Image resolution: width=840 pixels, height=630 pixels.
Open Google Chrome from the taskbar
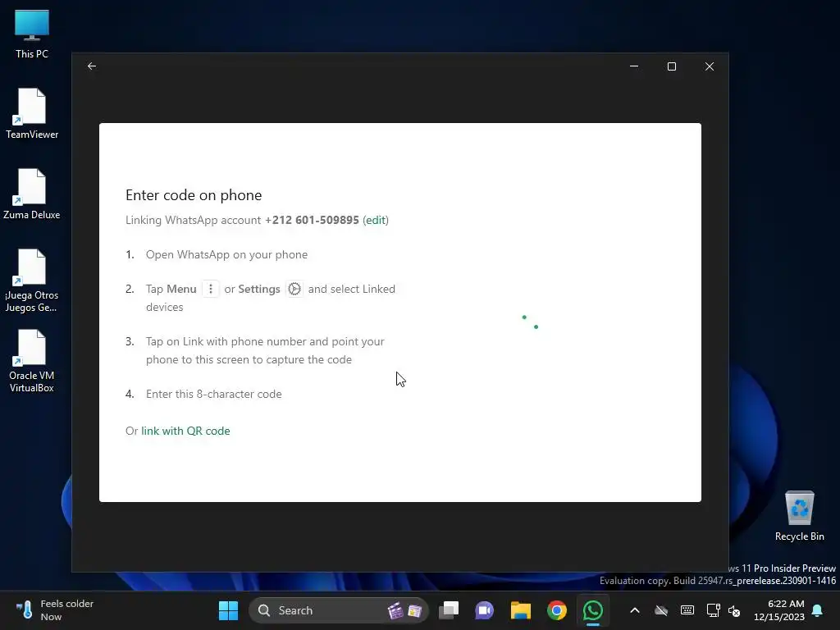[557, 610]
